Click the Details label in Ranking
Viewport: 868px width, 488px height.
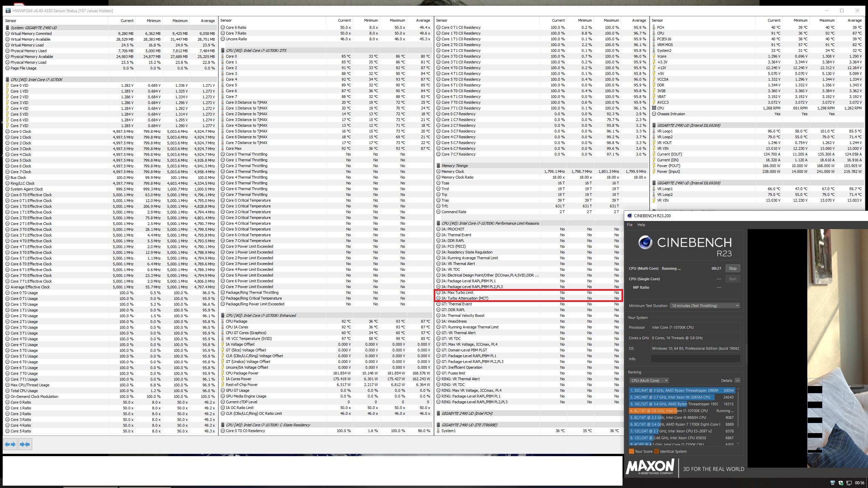tap(726, 381)
